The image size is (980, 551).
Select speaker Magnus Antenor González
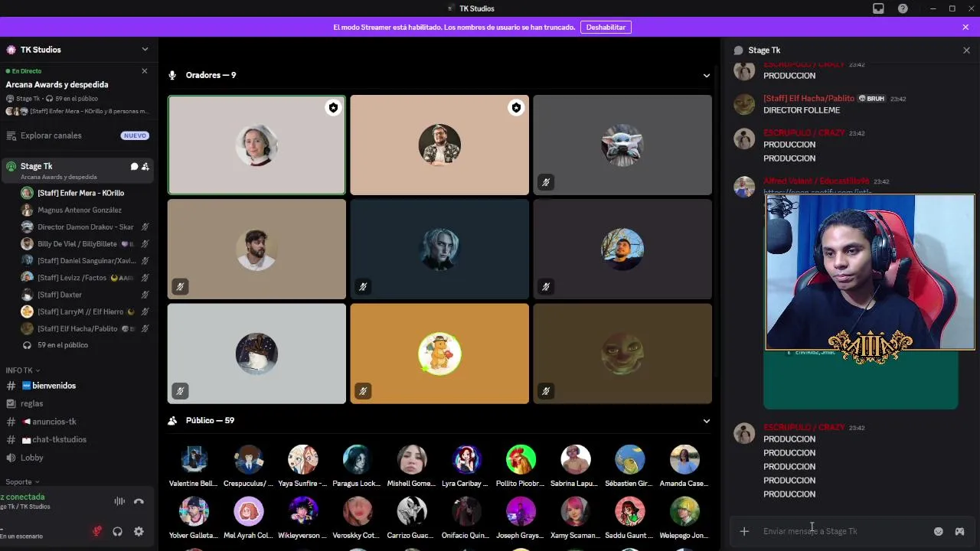tap(80, 210)
